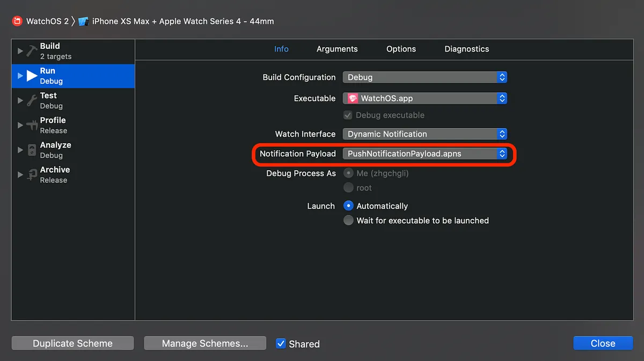Choose Wait for executable to be launched
Viewport: 644px width, 361px height.
[x=348, y=220]
